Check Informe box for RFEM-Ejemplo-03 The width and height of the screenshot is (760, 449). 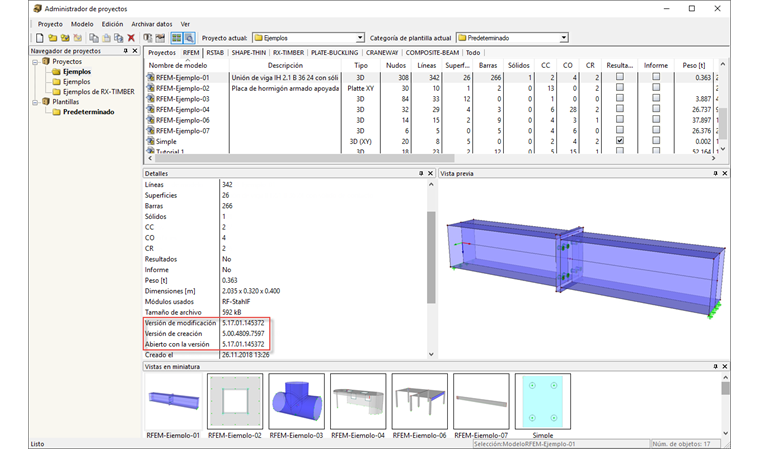[x=656, y=98]
